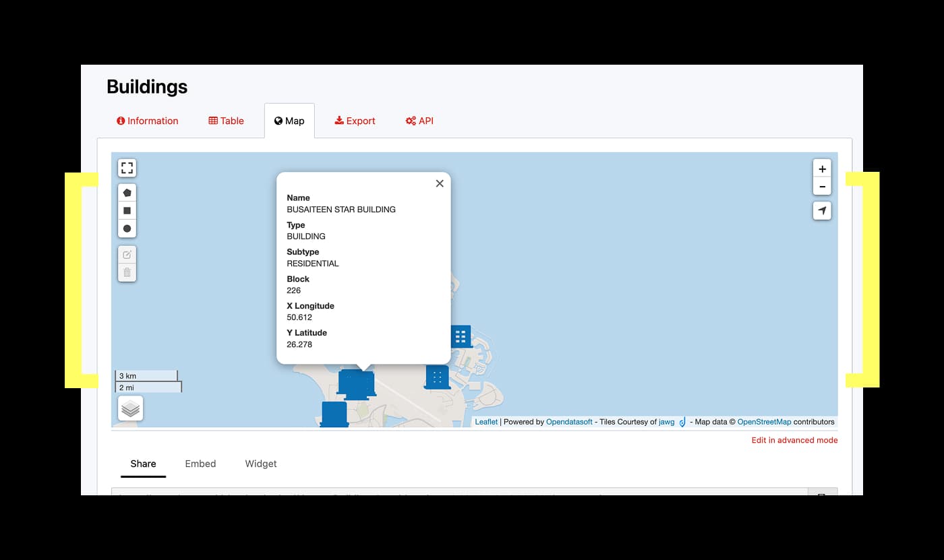The width and height of the screenshot is (944, 560).
Task: Click Edit in advanced mode link
Action: pyautogui.click(x=794, y=440)
